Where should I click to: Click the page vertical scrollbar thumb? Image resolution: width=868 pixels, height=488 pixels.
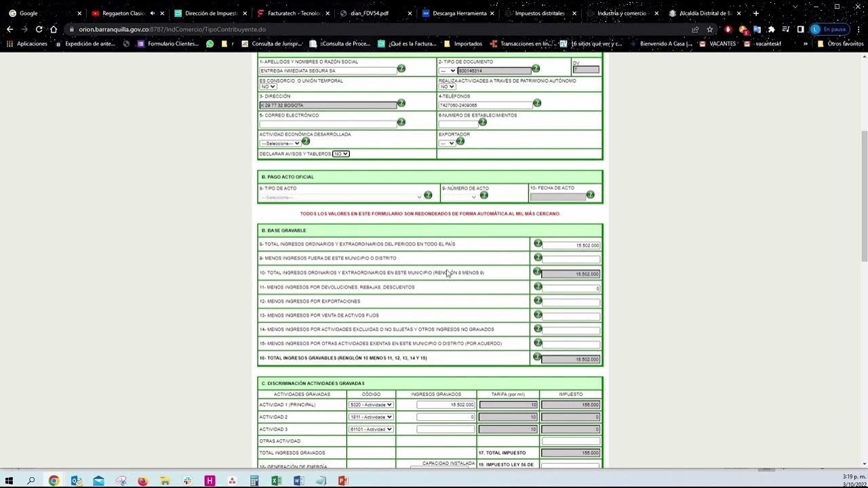[x=864, y=195]
